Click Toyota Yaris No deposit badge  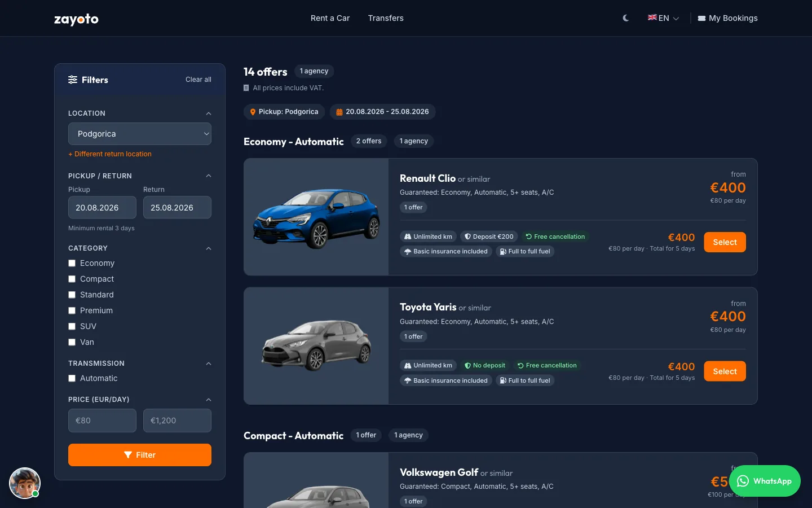[x=485, y=365]
